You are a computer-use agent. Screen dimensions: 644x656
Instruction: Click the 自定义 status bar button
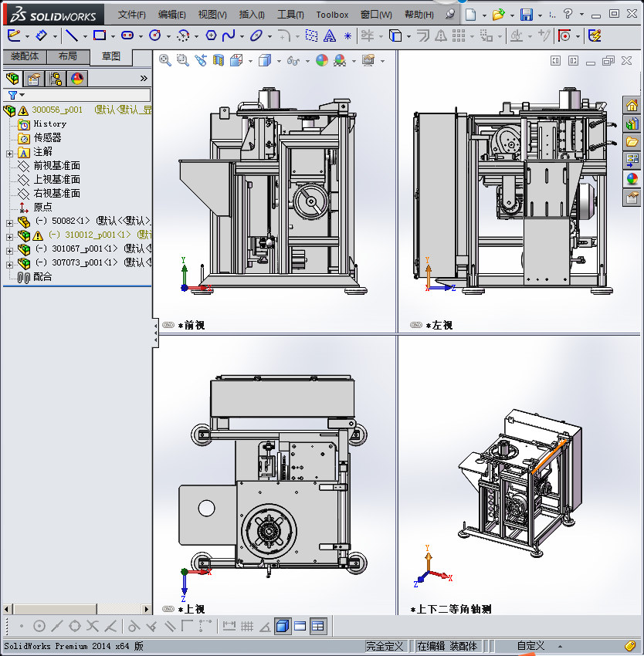click(531, 646)
